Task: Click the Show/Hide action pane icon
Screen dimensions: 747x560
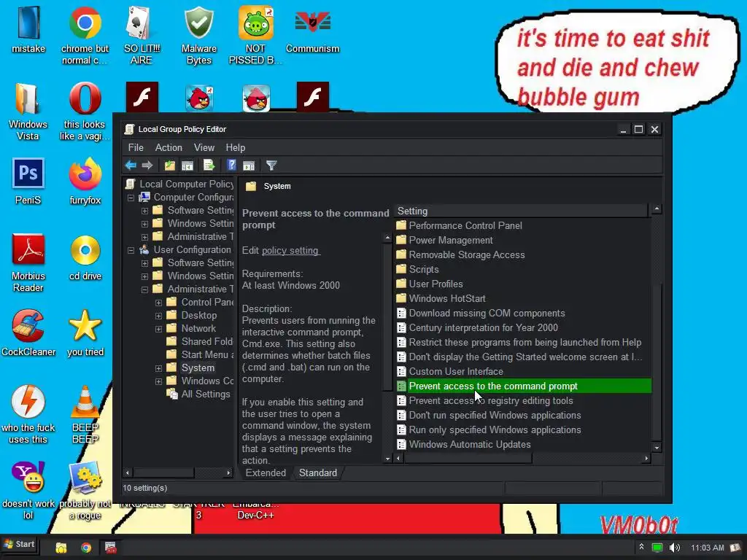Action: [249, 166]
